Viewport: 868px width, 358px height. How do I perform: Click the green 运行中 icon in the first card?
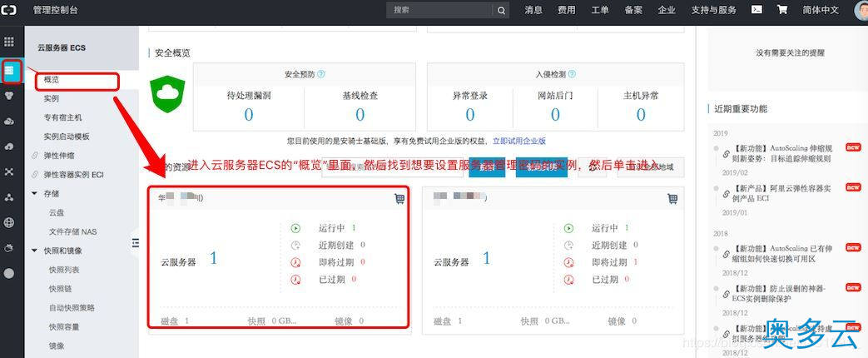click(x=295, y=228)
